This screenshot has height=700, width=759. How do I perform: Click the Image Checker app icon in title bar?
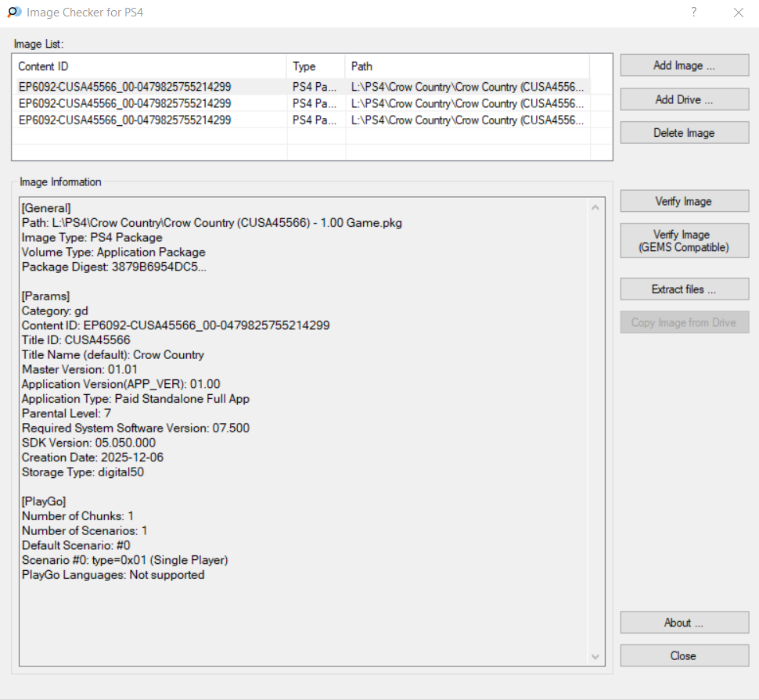click(13, 13)
